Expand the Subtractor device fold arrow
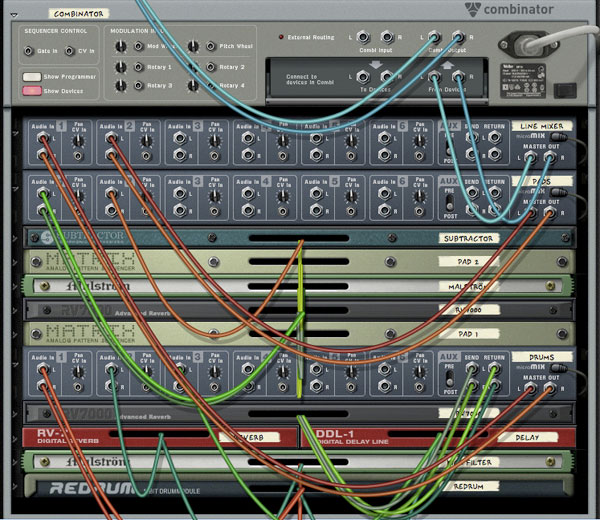This screenshot has height=520, width=600. 15,238
